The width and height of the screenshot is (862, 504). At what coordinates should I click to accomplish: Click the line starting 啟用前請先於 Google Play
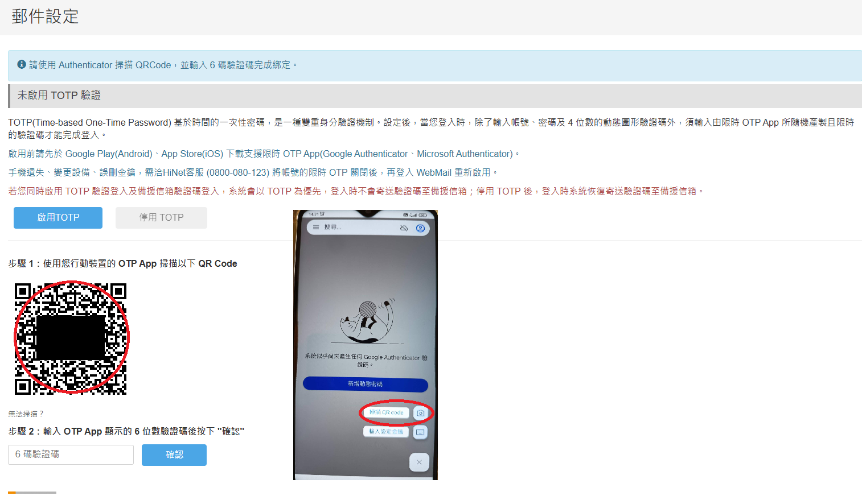pyautogui.click(x=264, y=154)
